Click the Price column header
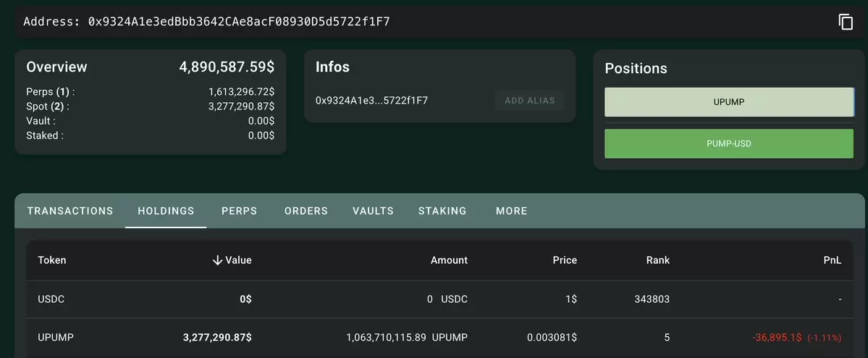 (x=565, y=260)
